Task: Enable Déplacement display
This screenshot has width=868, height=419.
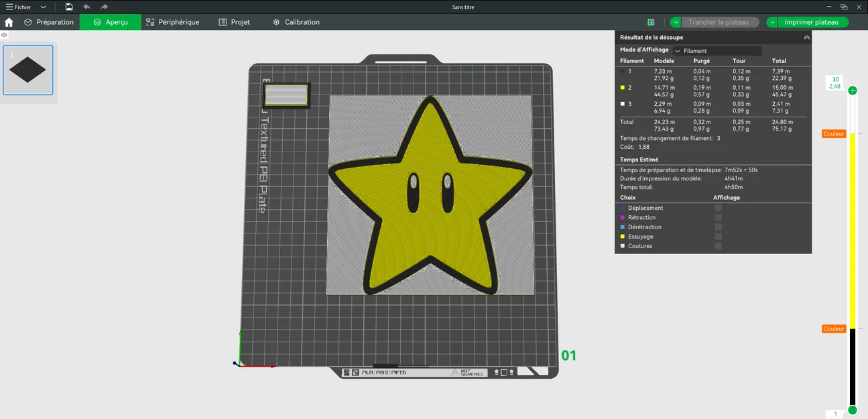Action: click(x=719, y=208)
